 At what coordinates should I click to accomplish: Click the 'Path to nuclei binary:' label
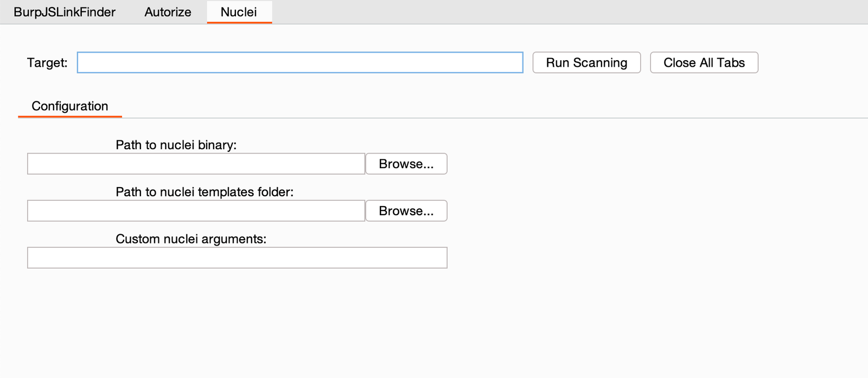pyautogui.click(x=176, y=145)
